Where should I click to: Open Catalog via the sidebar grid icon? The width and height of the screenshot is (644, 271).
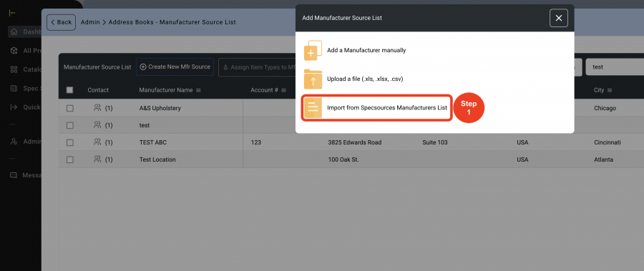(x=14, y=69)
